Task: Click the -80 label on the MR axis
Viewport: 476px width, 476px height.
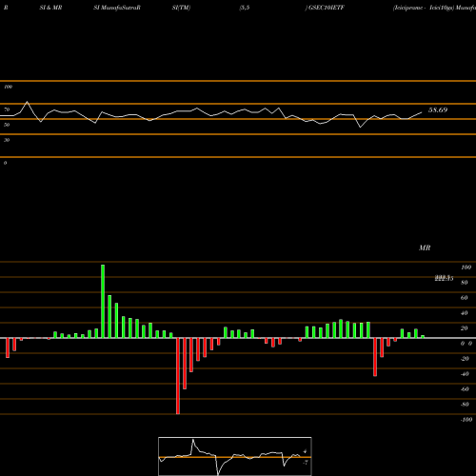Action: click(465, 405)
